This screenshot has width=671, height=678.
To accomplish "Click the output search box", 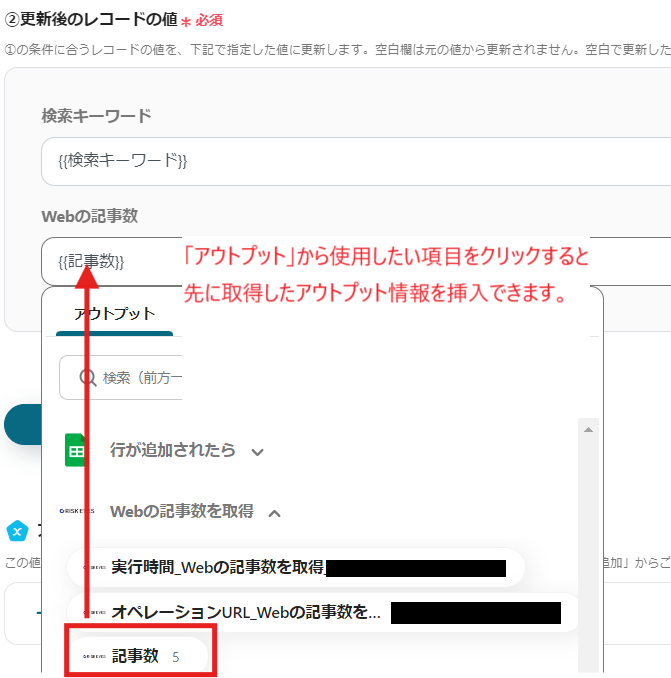I will [x=121, y=377].
